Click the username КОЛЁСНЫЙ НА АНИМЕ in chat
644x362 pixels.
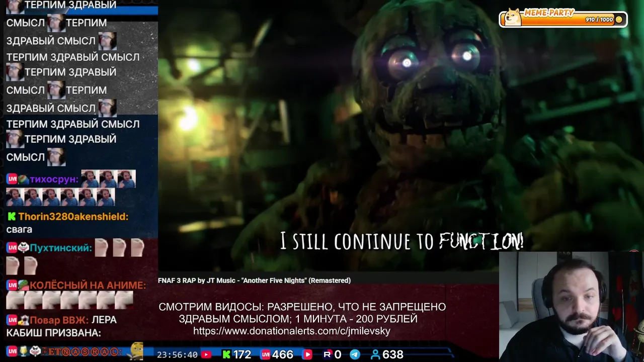tap(88, 285)
